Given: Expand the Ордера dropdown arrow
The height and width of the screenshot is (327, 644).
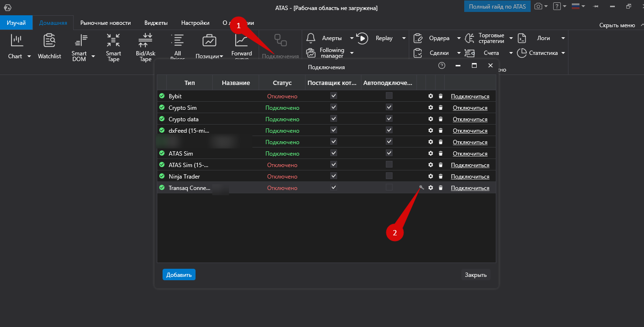Looking at the screenshot, I should pos(459,38).
